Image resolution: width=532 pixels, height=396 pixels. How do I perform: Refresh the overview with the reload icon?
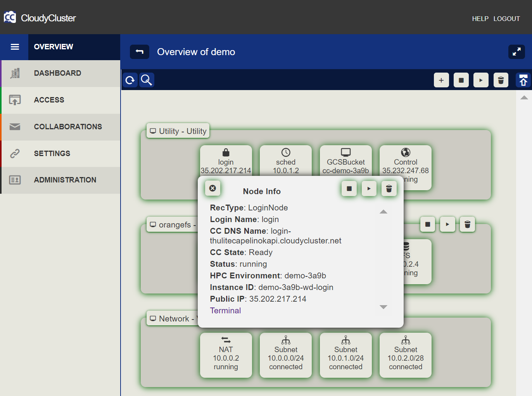coord(130,80)
